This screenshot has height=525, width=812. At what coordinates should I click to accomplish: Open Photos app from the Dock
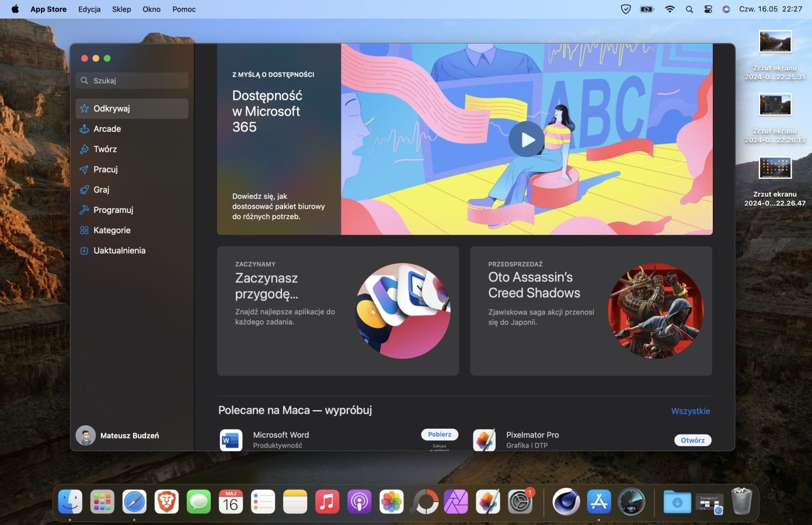tap(391, 502)
